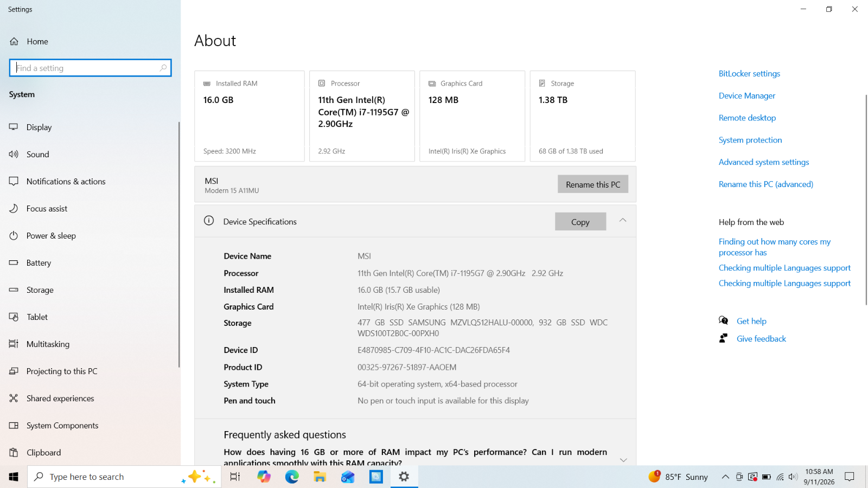The image size is (868, 488).
Task: Open the Windows Start menu
Action: tap(14, 477)
